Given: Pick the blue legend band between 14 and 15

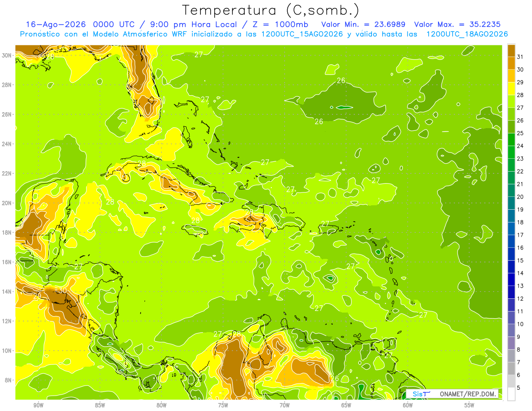Looking at the screenshot, I should pyautogui.click(x=512, y=267).
